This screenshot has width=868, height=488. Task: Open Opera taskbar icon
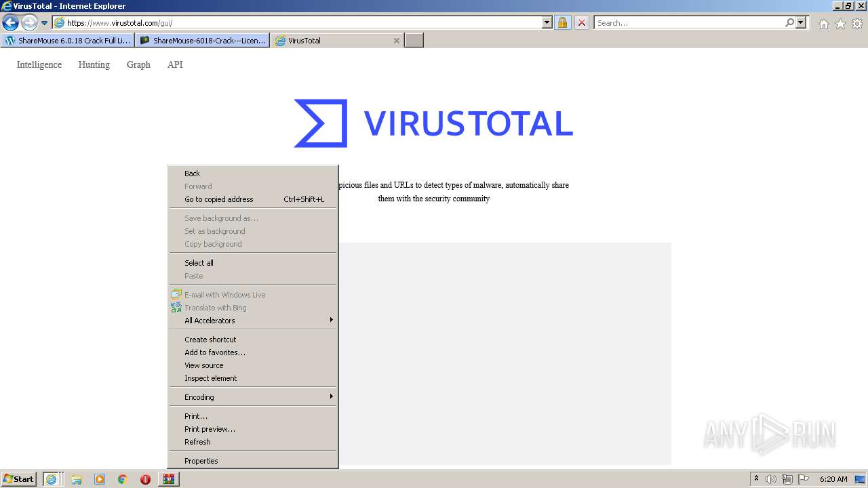click(x=145, y=479)
